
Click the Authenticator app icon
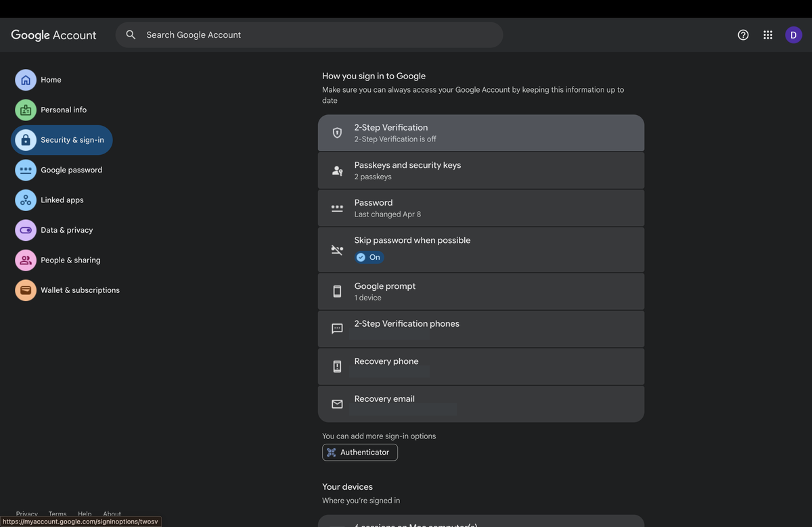click(332, 453)
